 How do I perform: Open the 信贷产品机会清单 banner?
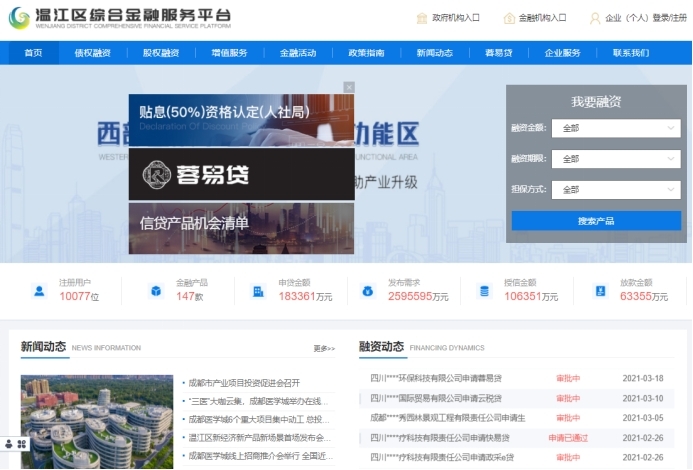click(x=241, y=225)
